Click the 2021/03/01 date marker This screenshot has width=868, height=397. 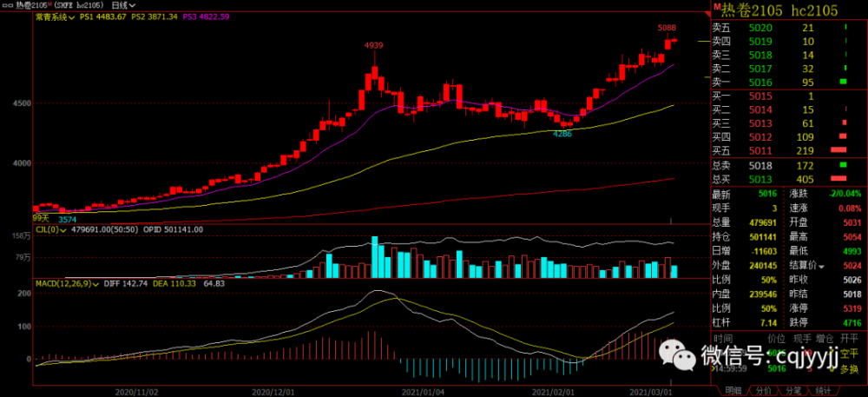click(x=649, y=391)
